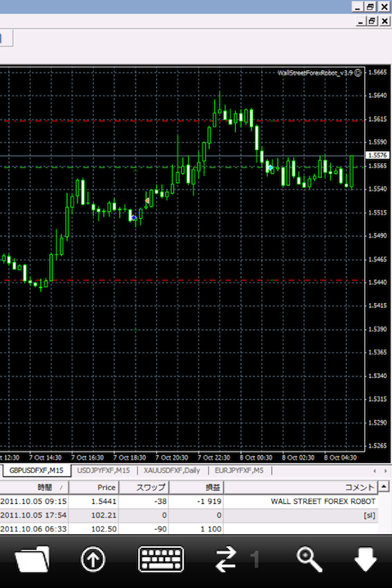392x588 pixels.
Task: Tap the magnifier zoom icon
Action: [309, 559]
